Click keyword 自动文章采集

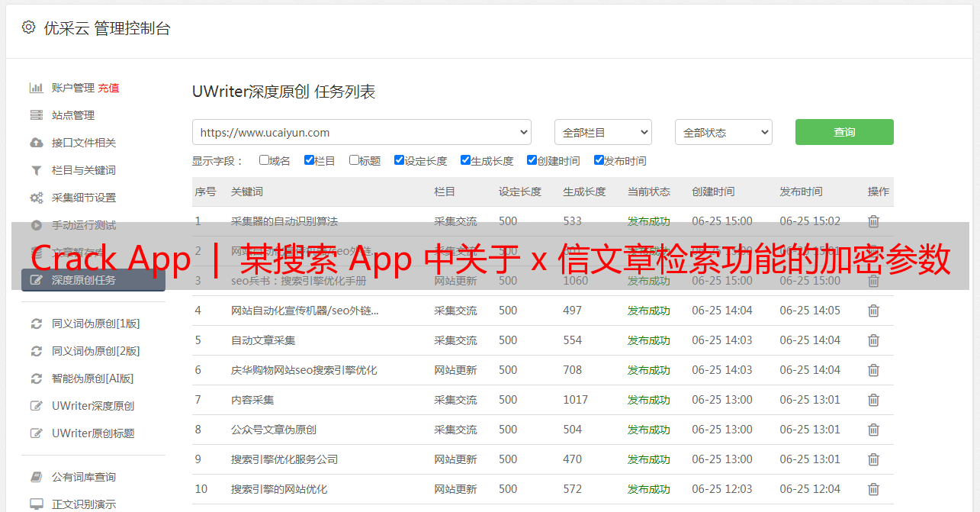(x=263, y=340)
